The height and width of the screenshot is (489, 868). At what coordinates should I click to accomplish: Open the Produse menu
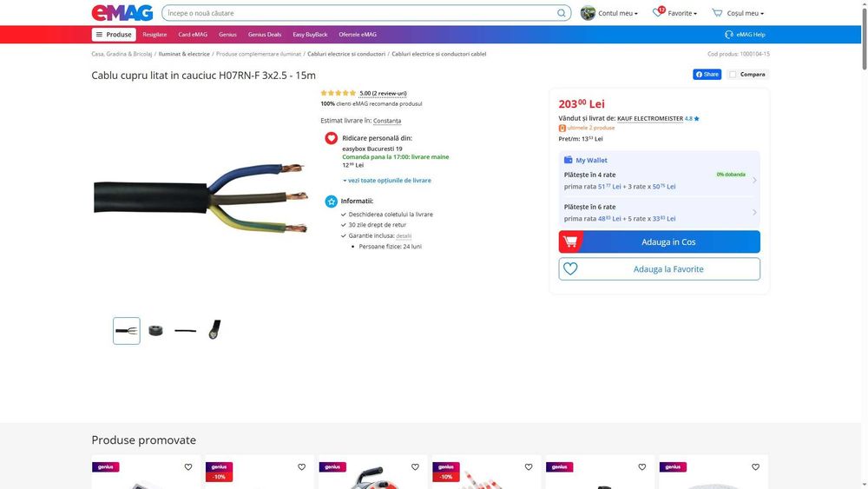tap(114, 35)
